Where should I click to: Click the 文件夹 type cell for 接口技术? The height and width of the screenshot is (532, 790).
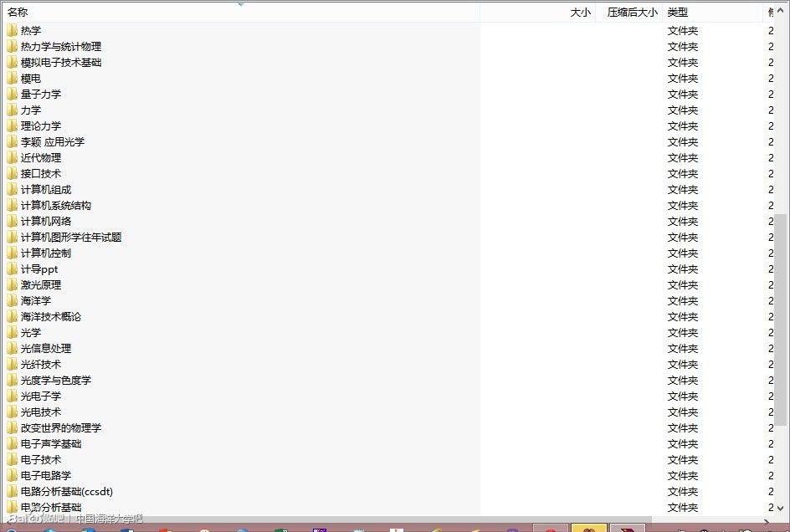(683, 173)
